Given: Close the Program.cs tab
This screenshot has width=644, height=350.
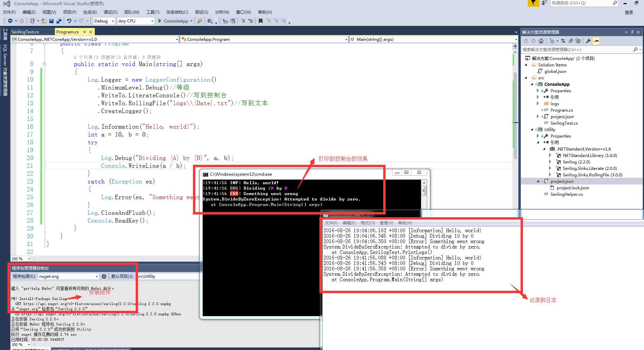Looking at the screenshot, I should click(x=91, y=32).
